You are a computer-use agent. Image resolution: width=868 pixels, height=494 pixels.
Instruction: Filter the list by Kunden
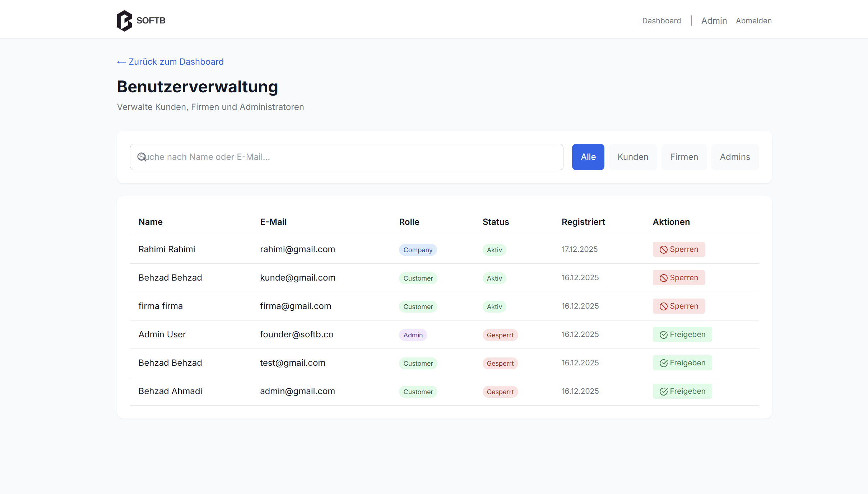pos(632,157)
